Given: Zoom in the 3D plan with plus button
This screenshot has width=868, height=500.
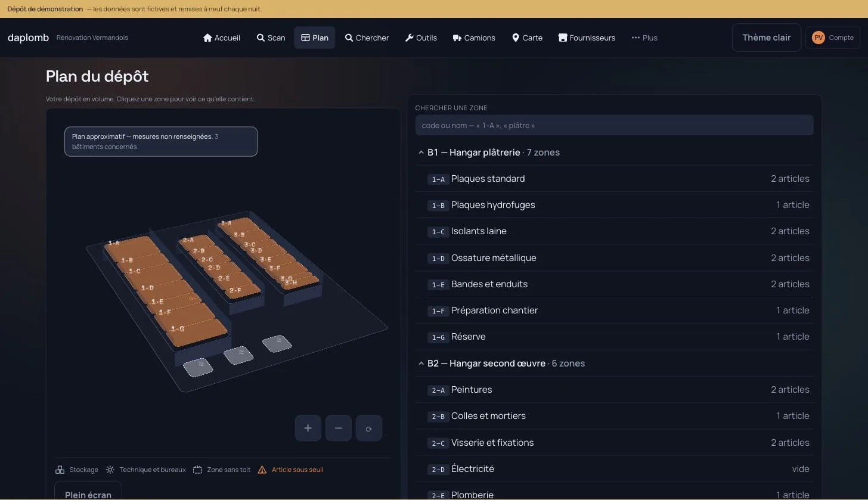Looking at the screenshot, I should click(x=308, y=428).
